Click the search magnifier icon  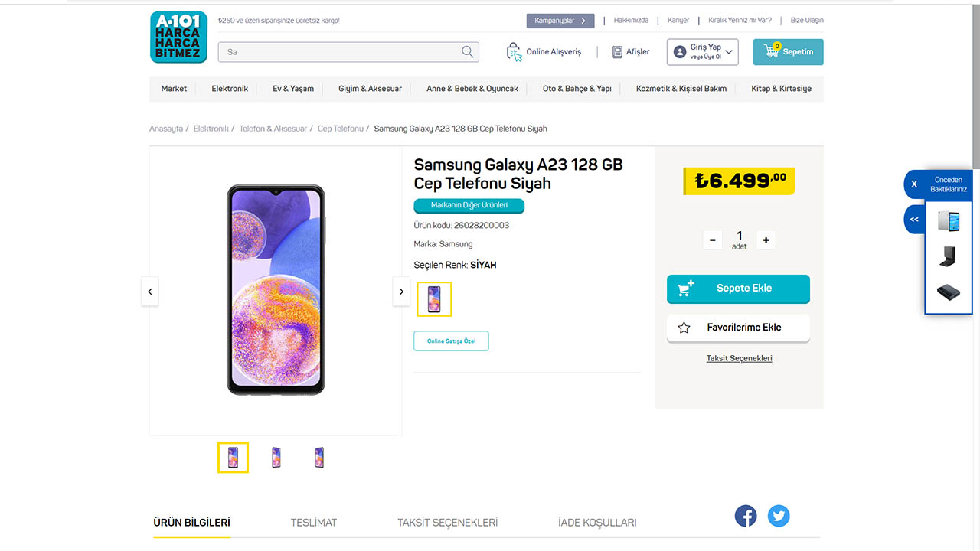[x=467, y=52]
